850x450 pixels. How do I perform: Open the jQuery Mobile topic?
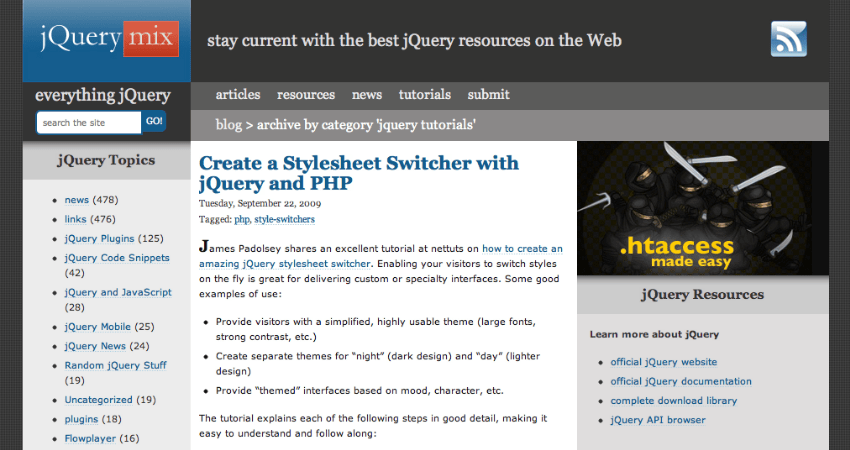point(98,327)
